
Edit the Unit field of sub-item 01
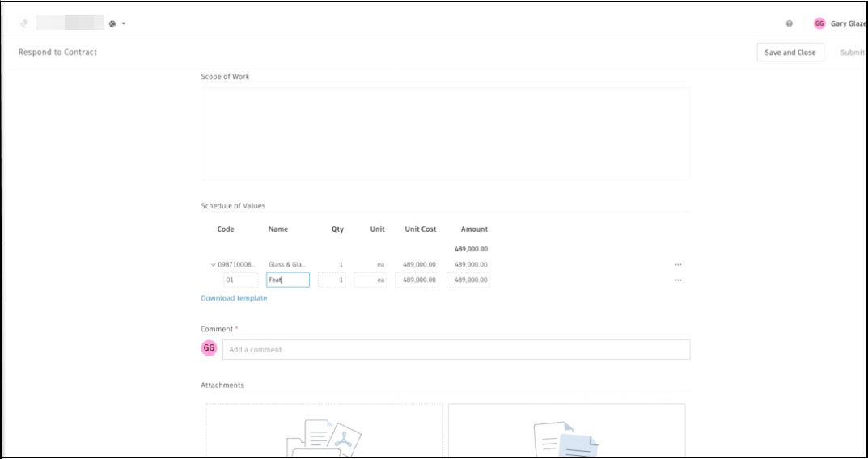[x=370, y=280]
